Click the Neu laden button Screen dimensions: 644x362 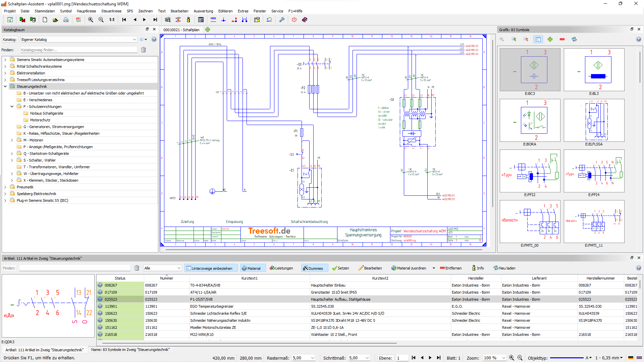click(x=504, y=268)
